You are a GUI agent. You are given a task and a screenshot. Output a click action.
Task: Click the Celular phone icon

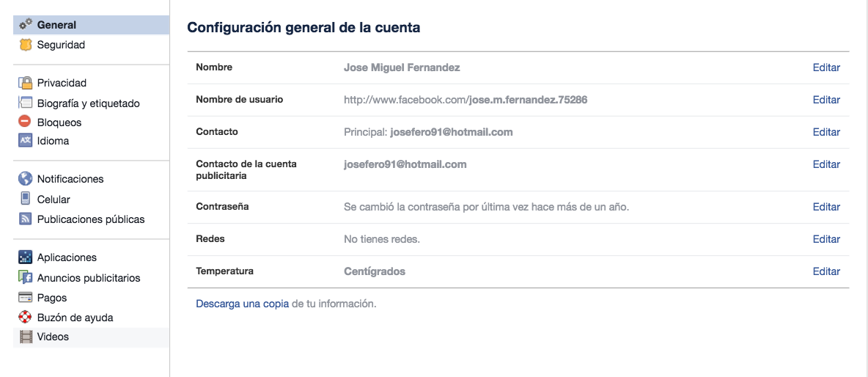(x=26, y=199)
